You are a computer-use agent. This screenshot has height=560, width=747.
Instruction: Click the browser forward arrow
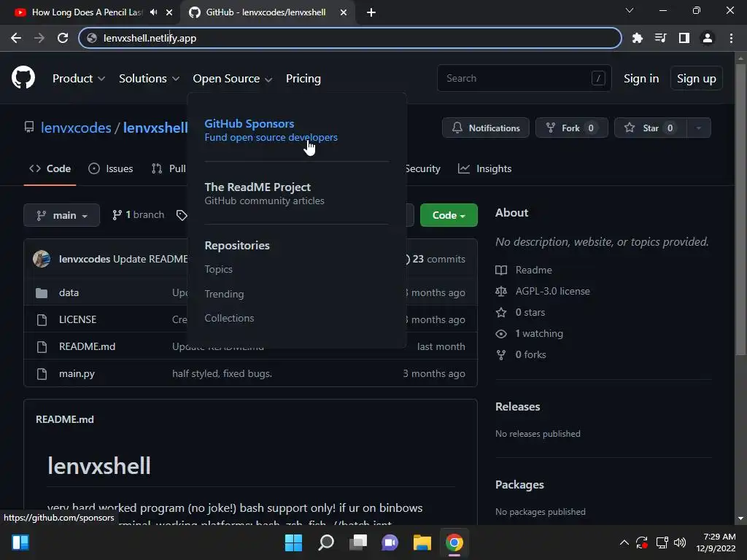pos(39,38)
